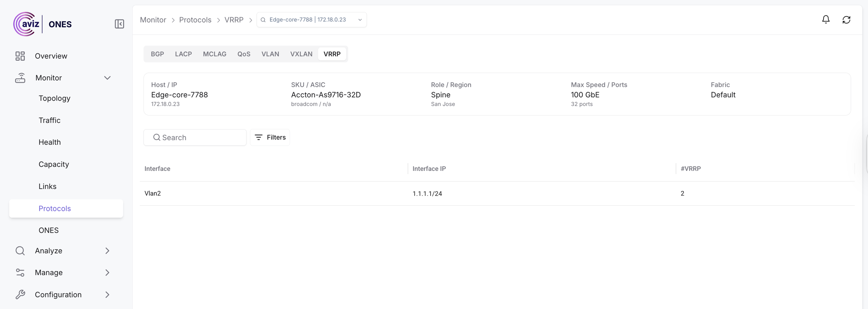This screenshot has width=868, height=309.
Task: Select the MCLAG protocol tab
Action: point(214,54)
